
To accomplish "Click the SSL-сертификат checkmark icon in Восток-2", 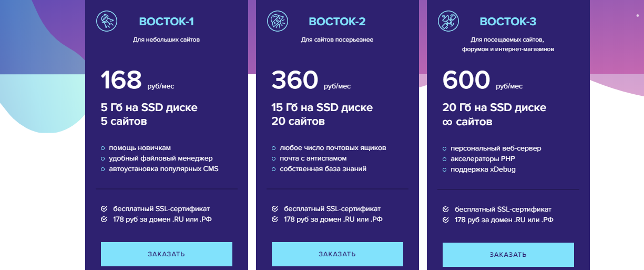I will (x=274, y=209).
